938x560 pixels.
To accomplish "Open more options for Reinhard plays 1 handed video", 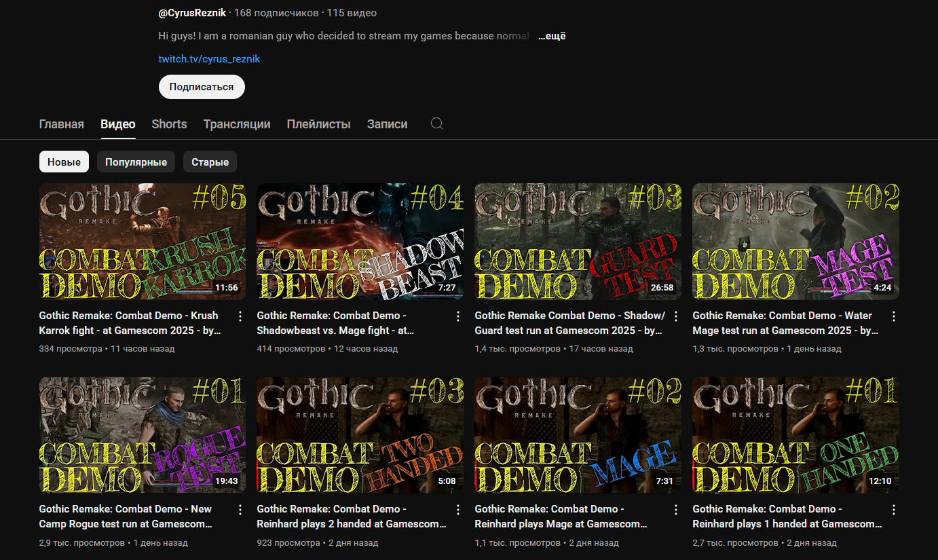I will (x=894, y=510).
